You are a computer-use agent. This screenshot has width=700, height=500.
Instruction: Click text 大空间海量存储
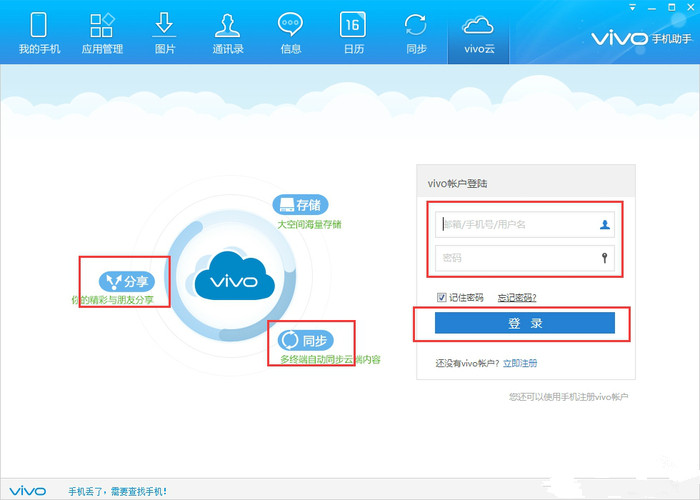coord(309,225)
